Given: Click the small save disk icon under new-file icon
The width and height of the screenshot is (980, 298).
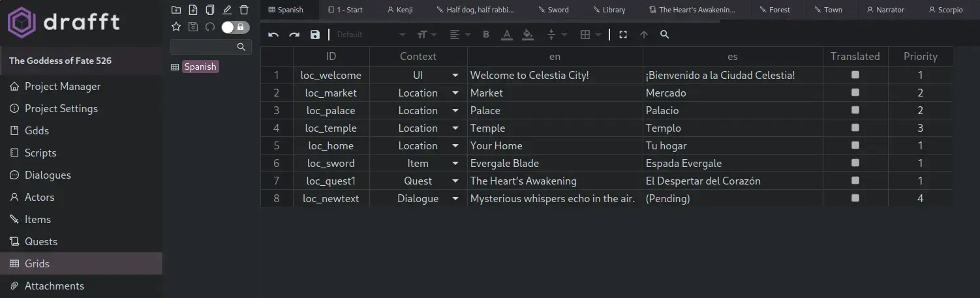Looking at the screenshot, I should (x=192, y=27).
